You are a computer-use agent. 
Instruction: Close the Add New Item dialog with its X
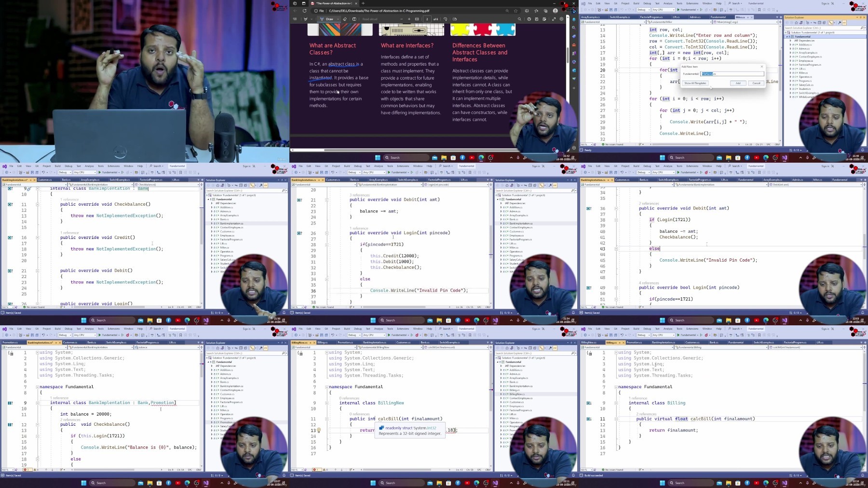click(x=762, y=67)
